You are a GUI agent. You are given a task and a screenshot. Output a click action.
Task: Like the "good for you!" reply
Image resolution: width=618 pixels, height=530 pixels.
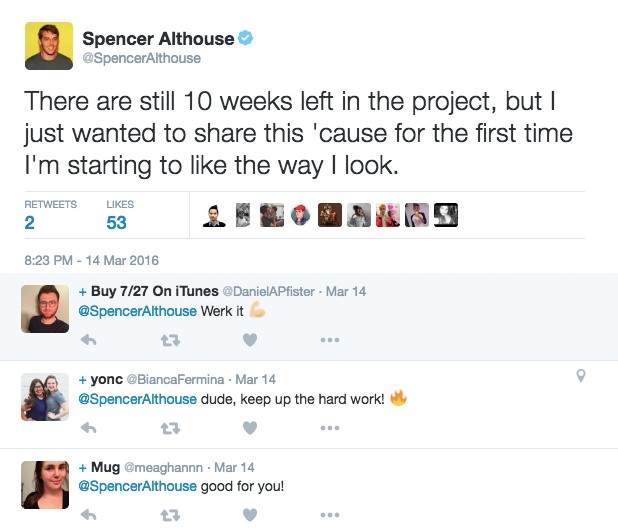(x=250, y=515)
